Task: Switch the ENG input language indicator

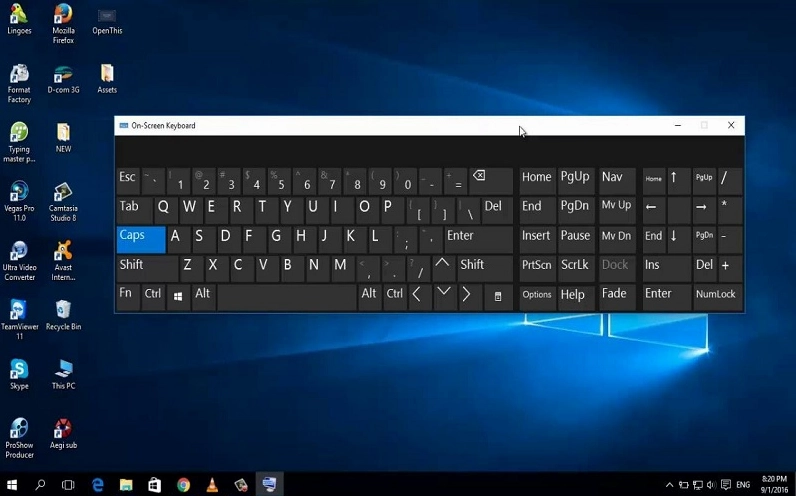Action: (x=743, y=485)
